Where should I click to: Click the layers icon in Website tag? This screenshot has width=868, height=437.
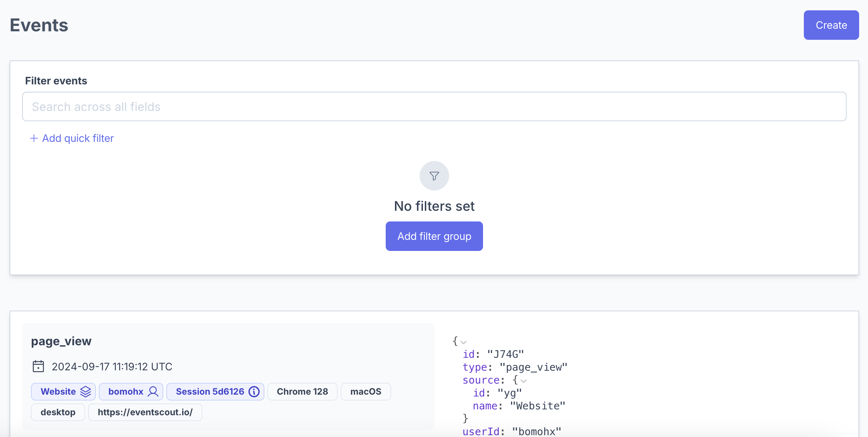click(x=86, y=391)
